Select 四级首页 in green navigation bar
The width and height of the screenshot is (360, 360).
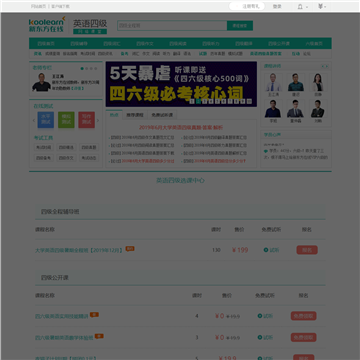(46, 43)
